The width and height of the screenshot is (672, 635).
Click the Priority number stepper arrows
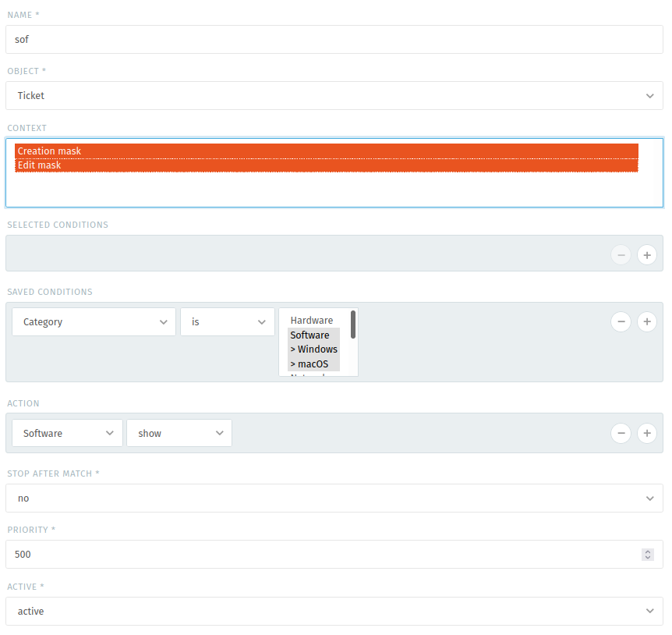[647, 555]
